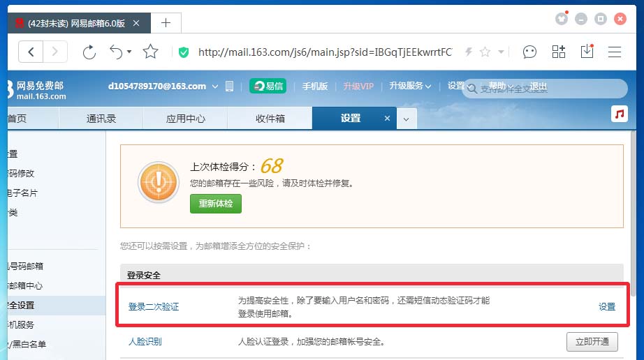Screen dimensions: 644x360
Task: Click the small star in address bar
Action: (x=485, y=52)
